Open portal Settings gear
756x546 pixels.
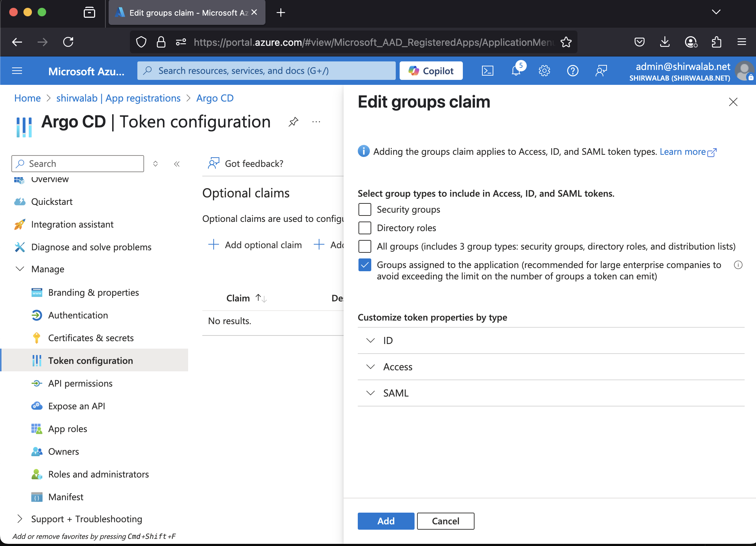544,71
